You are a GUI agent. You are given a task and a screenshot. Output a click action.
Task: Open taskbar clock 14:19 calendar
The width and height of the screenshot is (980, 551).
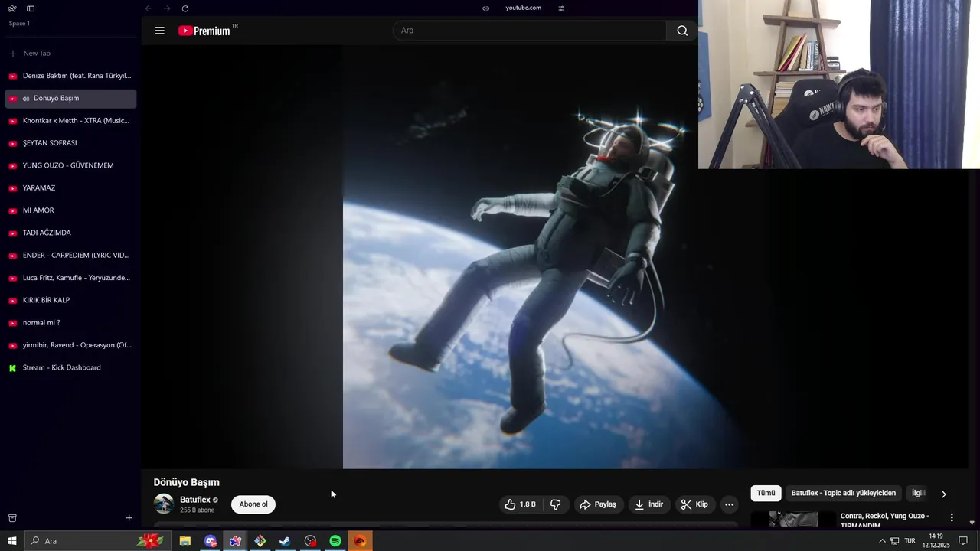[936, 541]
